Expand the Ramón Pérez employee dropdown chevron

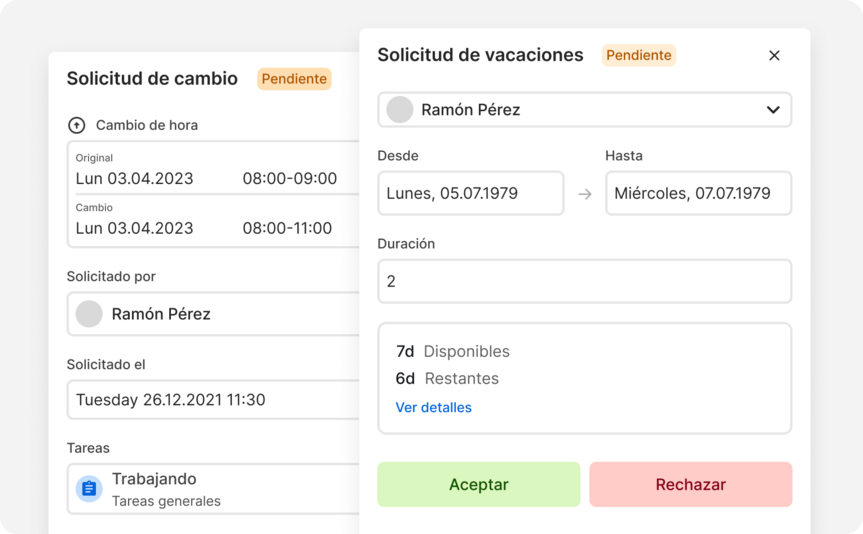(772, 110)
